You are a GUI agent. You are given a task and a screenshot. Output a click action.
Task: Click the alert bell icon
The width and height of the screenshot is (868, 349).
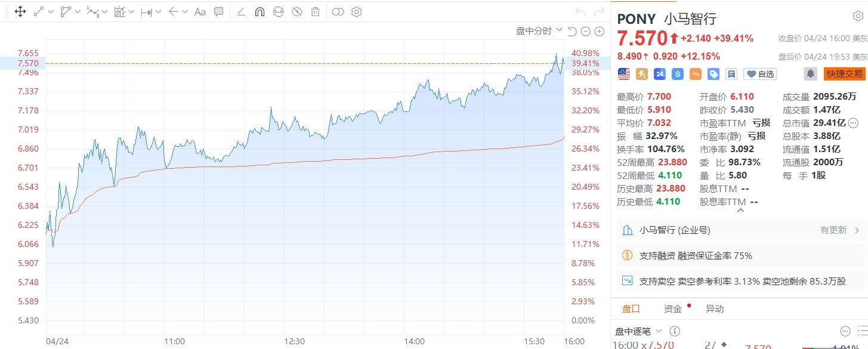pos(810,74)
